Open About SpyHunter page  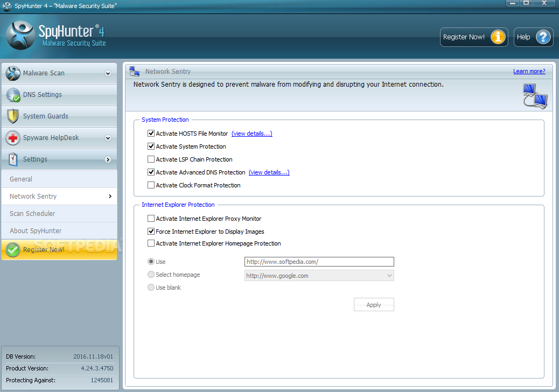(59, 231)
